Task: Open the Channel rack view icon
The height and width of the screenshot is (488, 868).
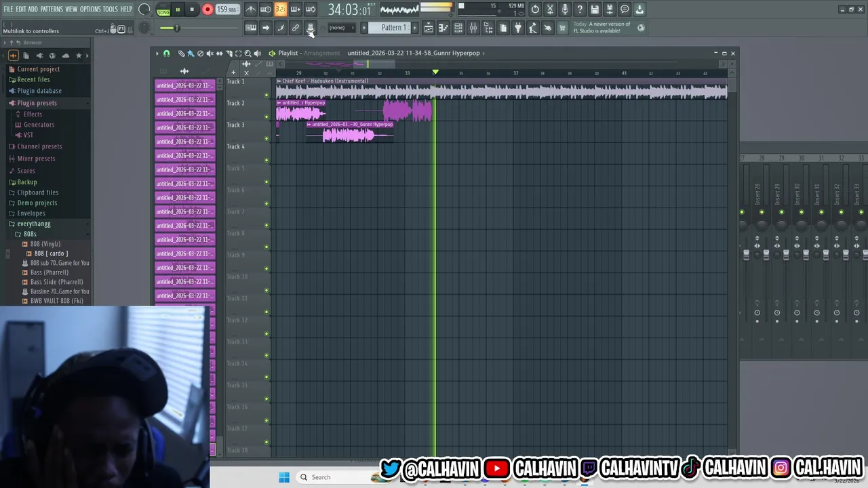Action: pyautogui.click(x=458, y=28)
